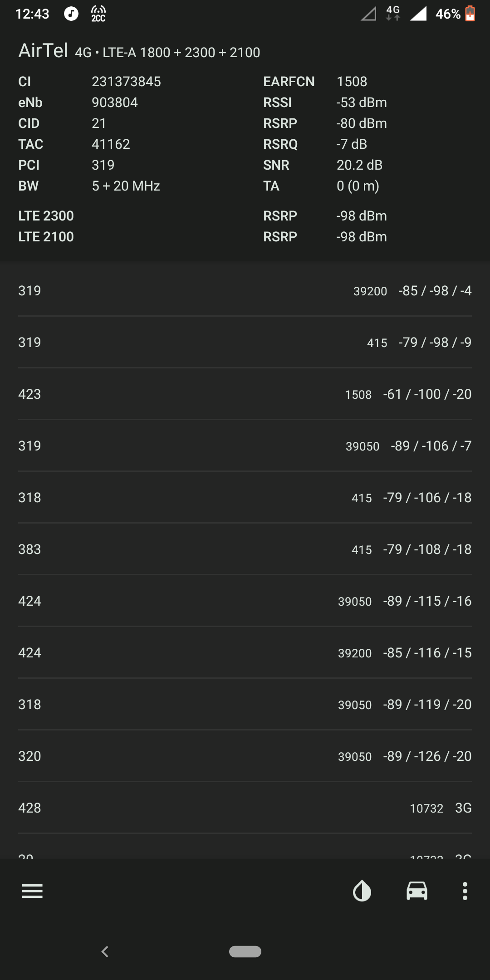Tap the battery icon in status bar
The width and height of the screenshot is (490, 980).
[x=470, y=14]
